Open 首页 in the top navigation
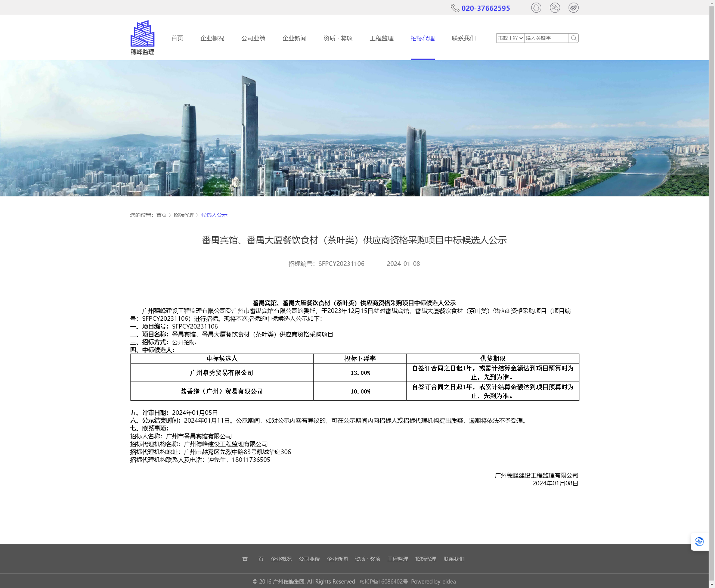 177,38
